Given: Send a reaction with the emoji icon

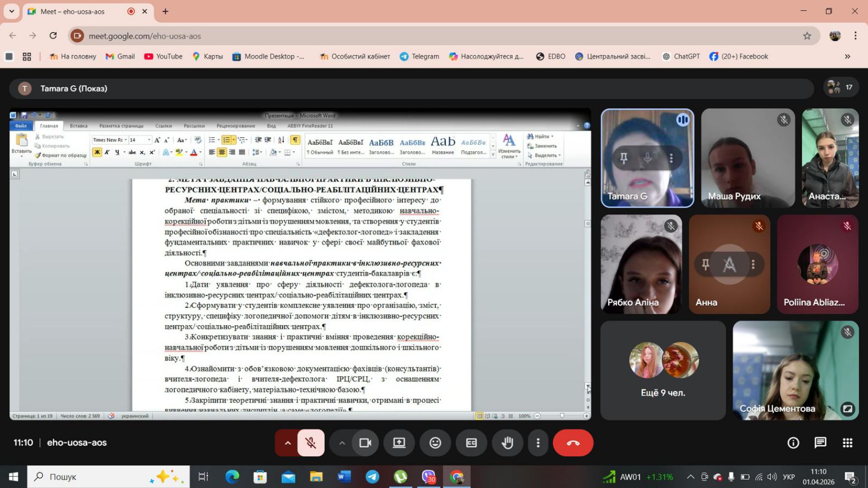Looking at the screenshot, I should pyautogui.click(x=435, y=443).
